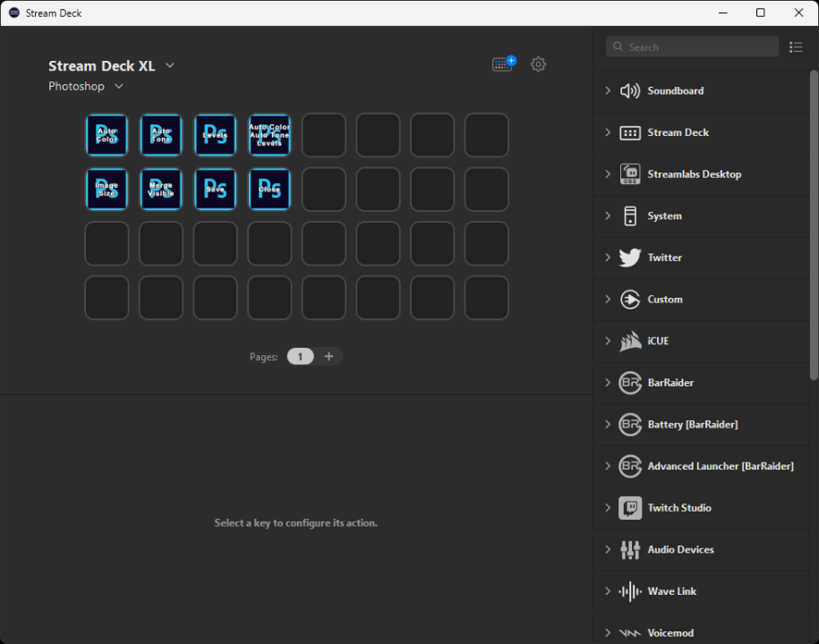Viewport: 819px width, 644px height.
Task: Select the Levels Photoshop key
Action: click(x=215, y=135)
